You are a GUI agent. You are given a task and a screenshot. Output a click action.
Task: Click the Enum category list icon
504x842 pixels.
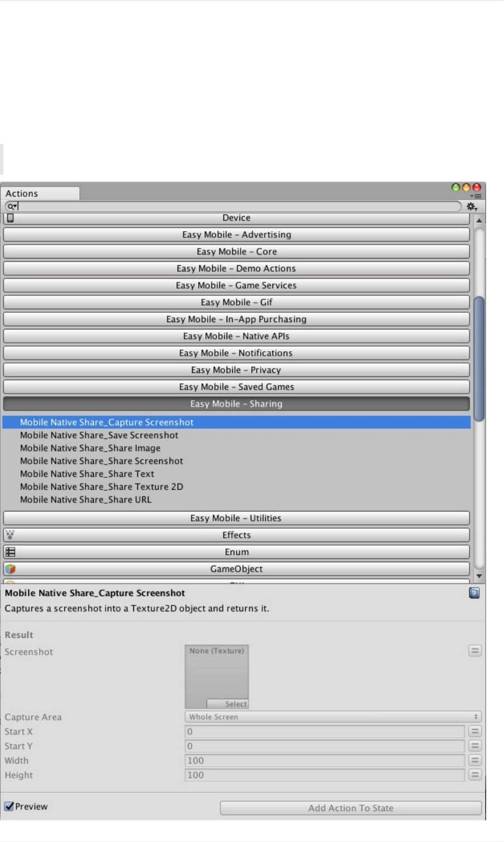tap(10, 552)
